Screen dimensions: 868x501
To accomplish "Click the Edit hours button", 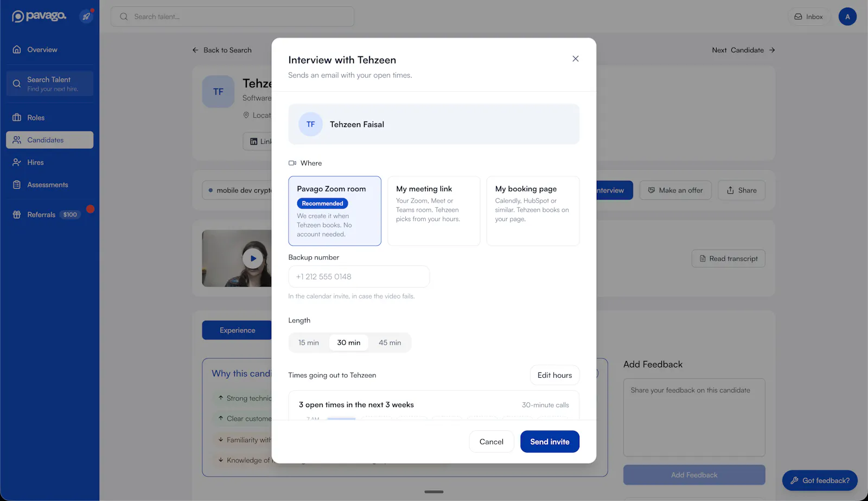I will 554,375.
